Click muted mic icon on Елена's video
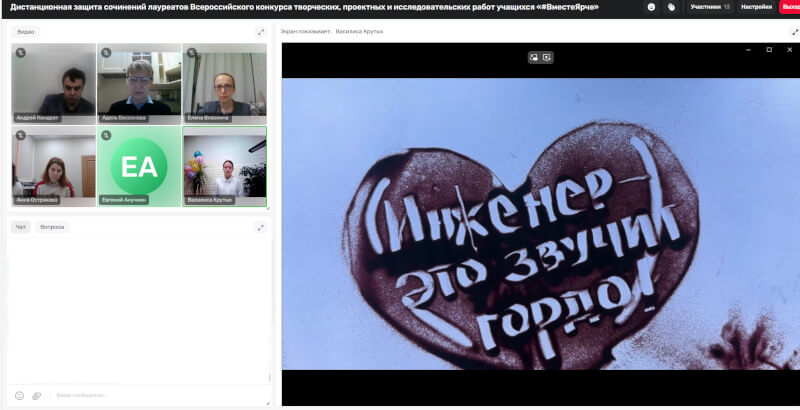Viewport: 800px width, 410px height. click(x=190, y=52)
